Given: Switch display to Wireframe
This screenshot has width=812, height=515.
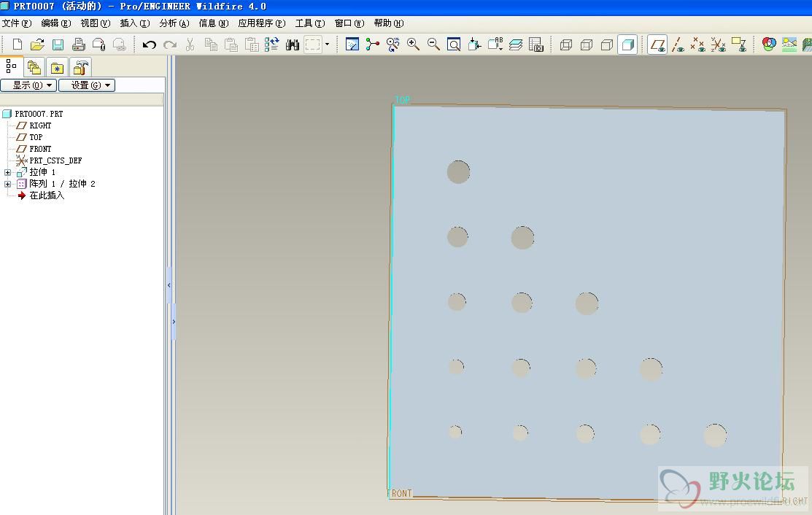Looking at the screenshot, I should tap(566, 45).
